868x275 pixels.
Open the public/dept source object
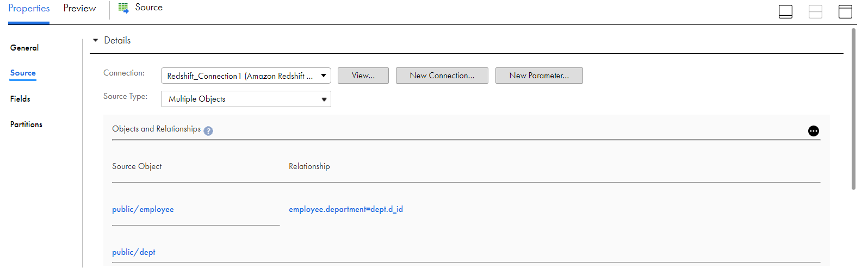pyautogui.click(x=134, y=252)
